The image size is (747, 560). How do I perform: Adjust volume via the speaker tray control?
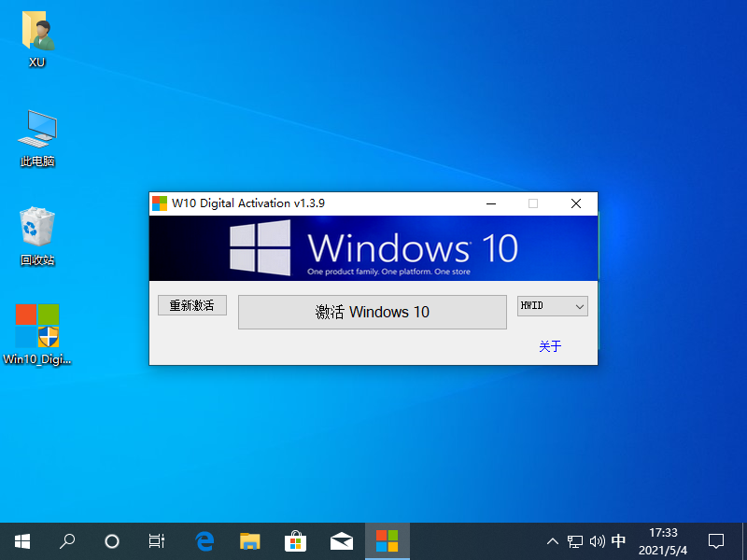597,541
